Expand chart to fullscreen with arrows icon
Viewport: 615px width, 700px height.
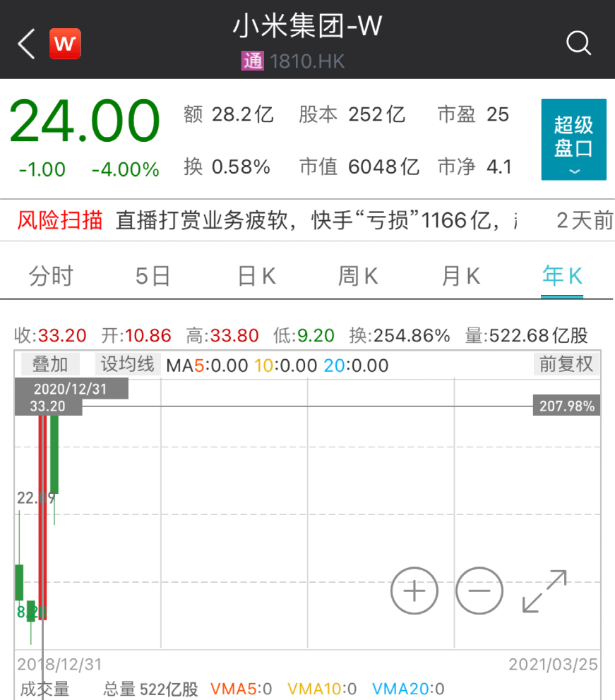pyautogui.click(x=544, y=591)
